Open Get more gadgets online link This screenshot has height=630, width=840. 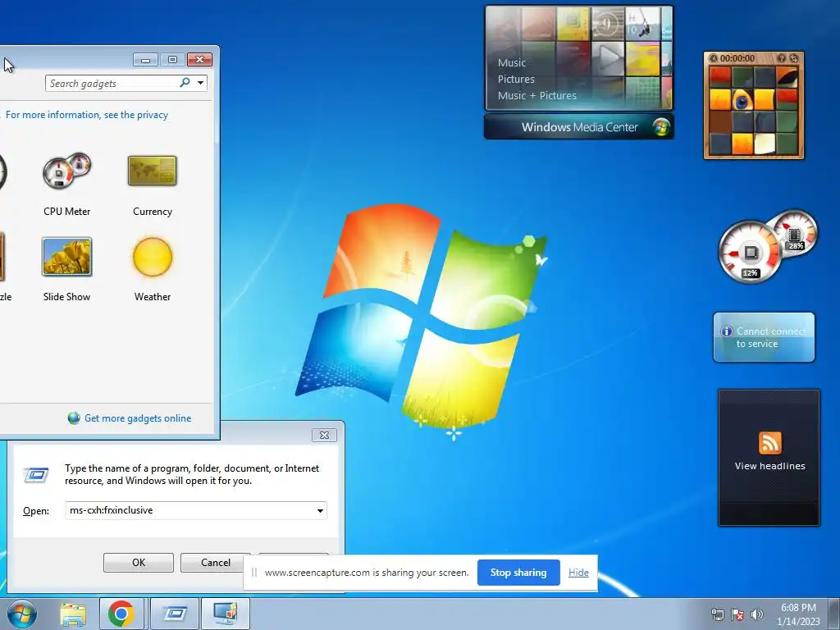[x=138, y=418]
